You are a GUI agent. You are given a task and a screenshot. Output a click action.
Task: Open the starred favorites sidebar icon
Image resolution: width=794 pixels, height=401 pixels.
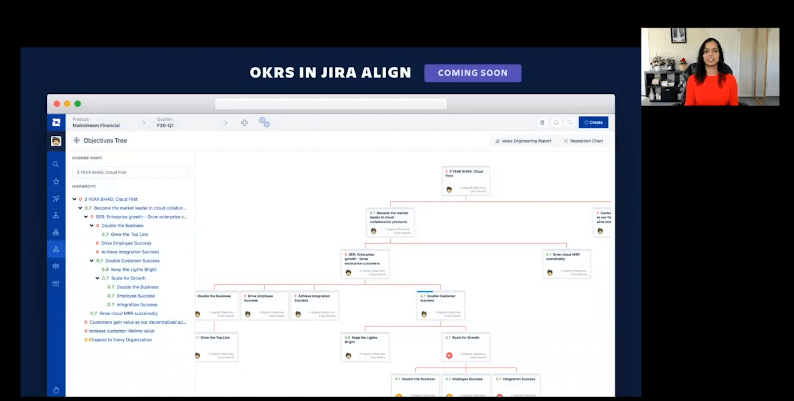click(56, 181)
